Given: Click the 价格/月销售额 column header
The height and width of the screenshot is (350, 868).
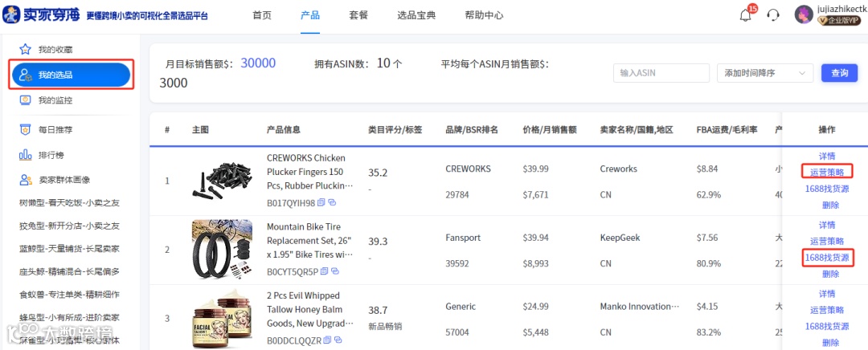Looking at the screenshot, I should coord(550,130).
